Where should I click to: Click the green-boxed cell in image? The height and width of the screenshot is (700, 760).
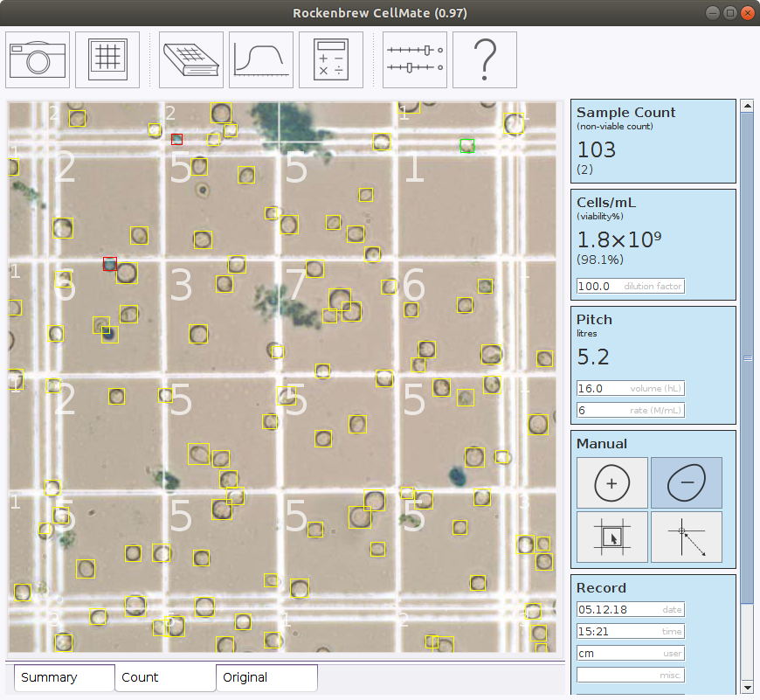(x=467, y=146)
